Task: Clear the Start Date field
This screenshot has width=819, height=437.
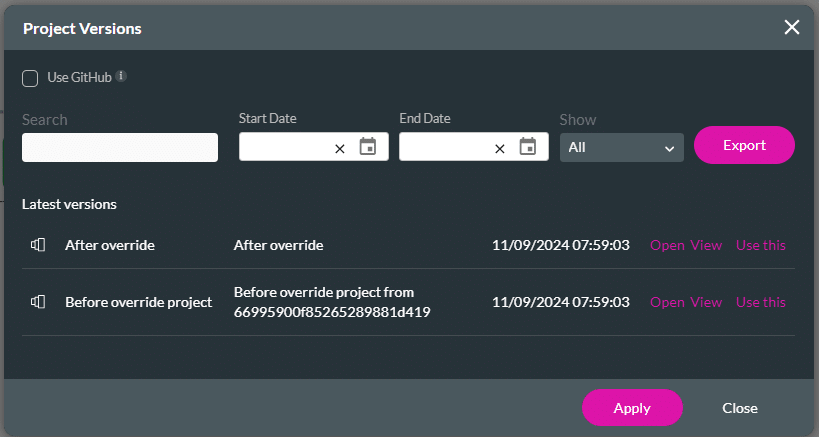Action: (339, 148)
